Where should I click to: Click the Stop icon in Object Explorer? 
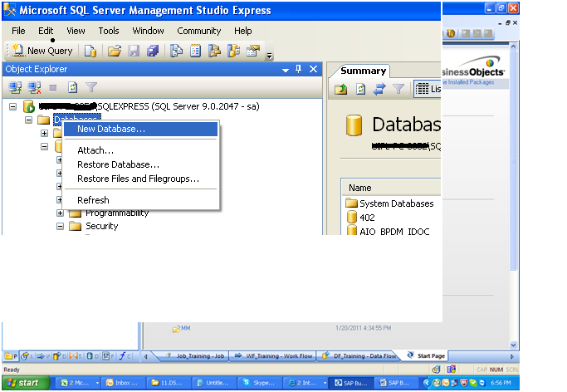[x=53, y=87]
